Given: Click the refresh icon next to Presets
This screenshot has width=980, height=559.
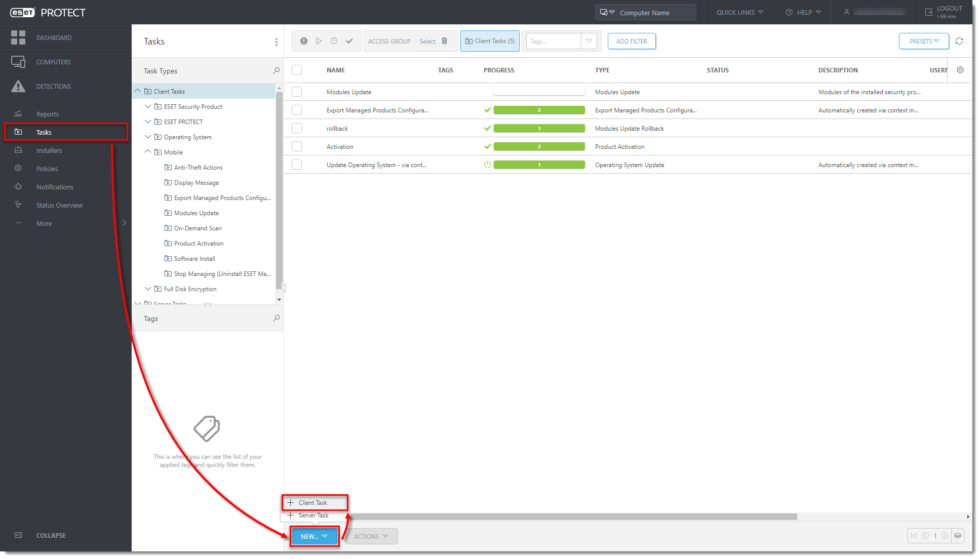Looking at the screenshot, I should click(x=959, y=42).
